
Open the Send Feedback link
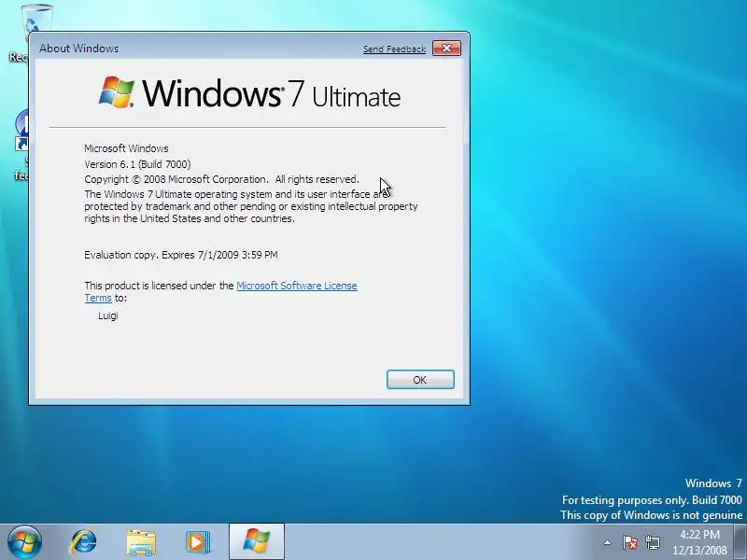394,49
